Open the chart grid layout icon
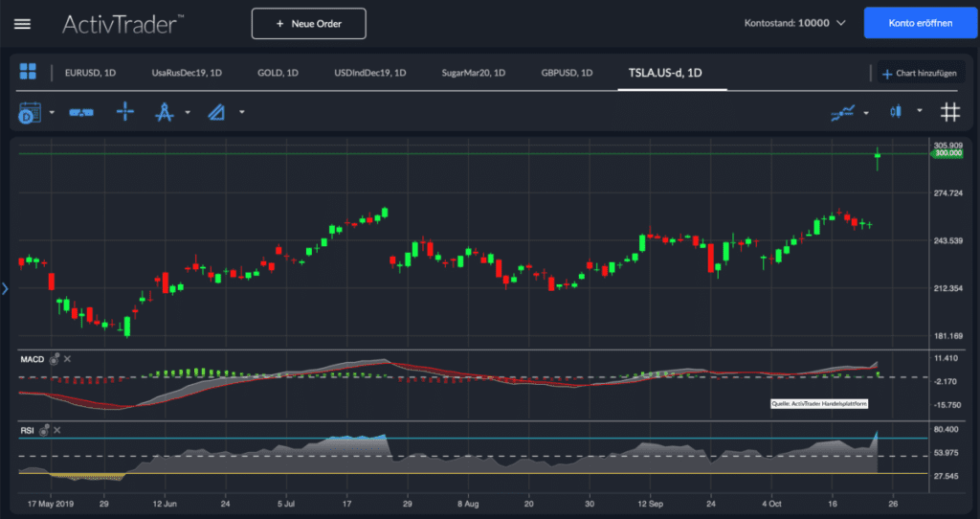This screenshot has height=519, width=980. (x=28, y=71)
